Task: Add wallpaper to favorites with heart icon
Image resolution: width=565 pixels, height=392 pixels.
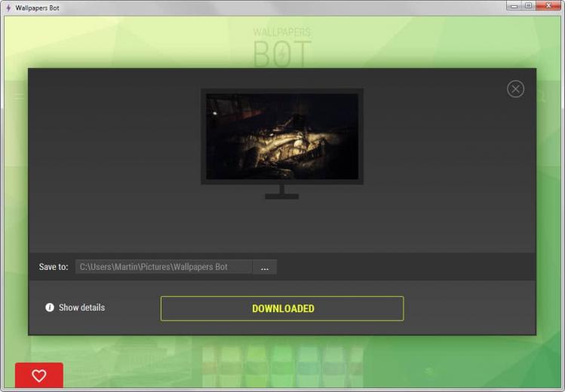Action: coord(39,375)
